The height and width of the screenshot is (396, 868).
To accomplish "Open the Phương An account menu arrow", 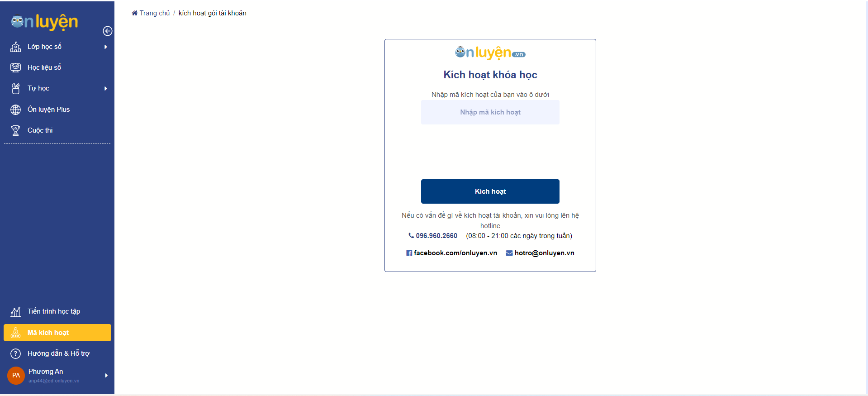I will pos(106,375).
